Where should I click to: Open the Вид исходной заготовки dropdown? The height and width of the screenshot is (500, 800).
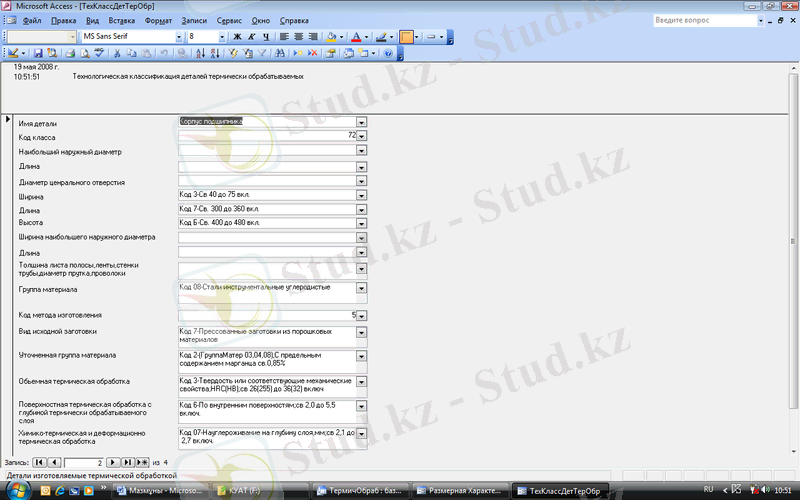coord(361,333)
